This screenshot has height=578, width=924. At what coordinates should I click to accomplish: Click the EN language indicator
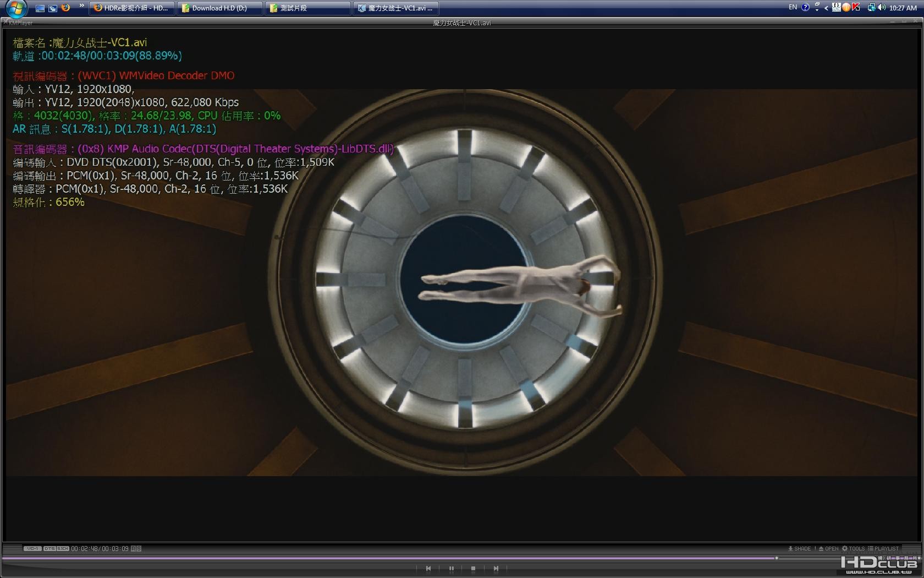tap(793, 7)
